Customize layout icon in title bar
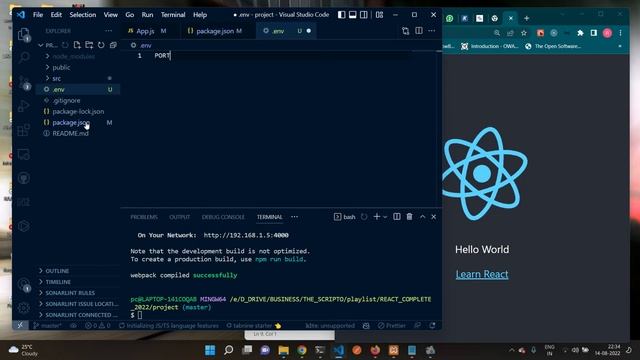Screen dimensions: 640x360 [x=380, y=15]
